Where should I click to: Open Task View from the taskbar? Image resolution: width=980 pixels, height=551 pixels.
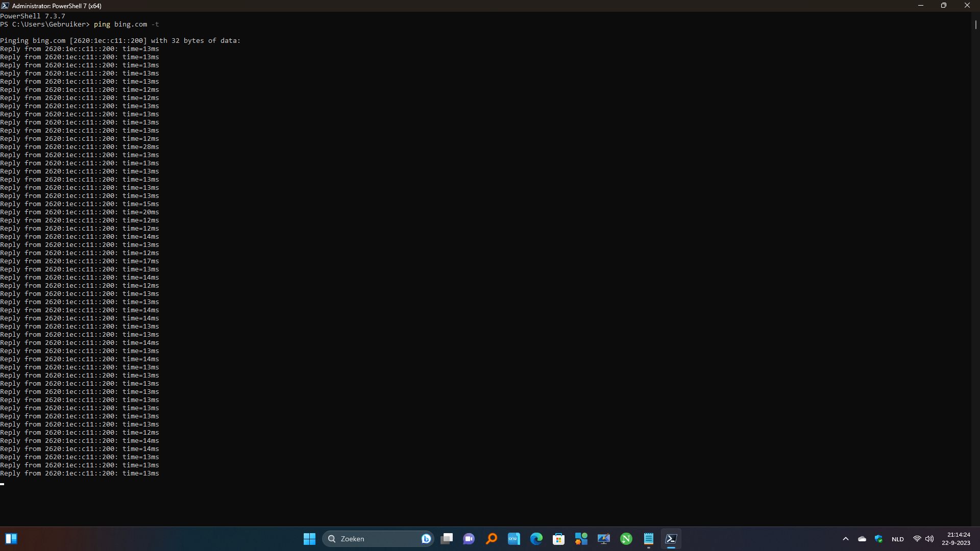click(447, 539)
